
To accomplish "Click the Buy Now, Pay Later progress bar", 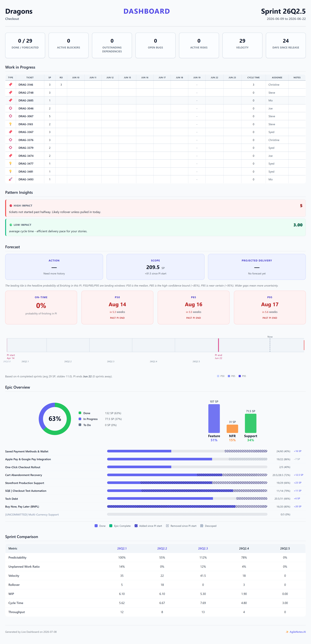I will pyautogui.click(x=187, y=506).
